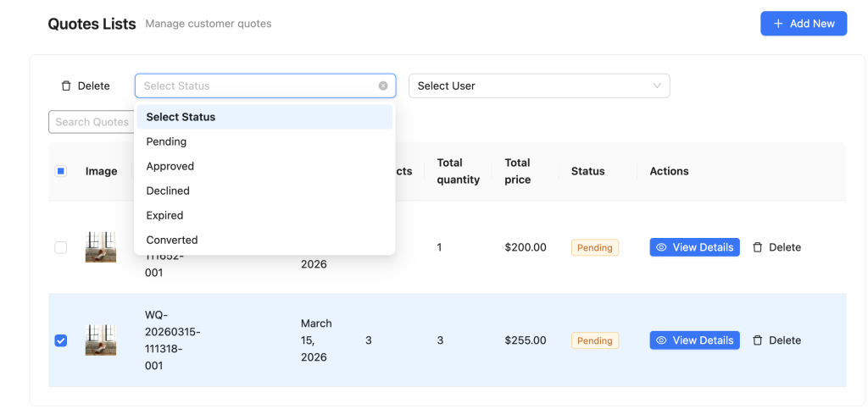Click the Select Status search box
868x409 pixels.
[254, 86]
